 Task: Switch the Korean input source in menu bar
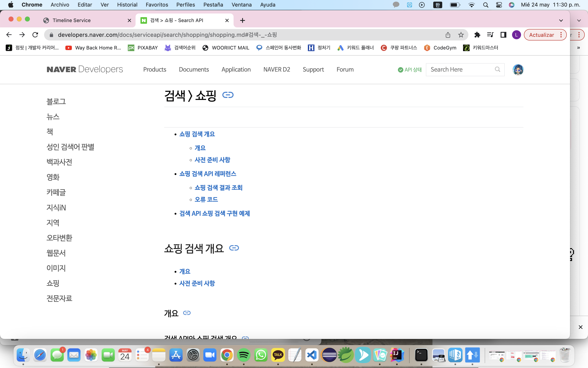pos(438,5)
